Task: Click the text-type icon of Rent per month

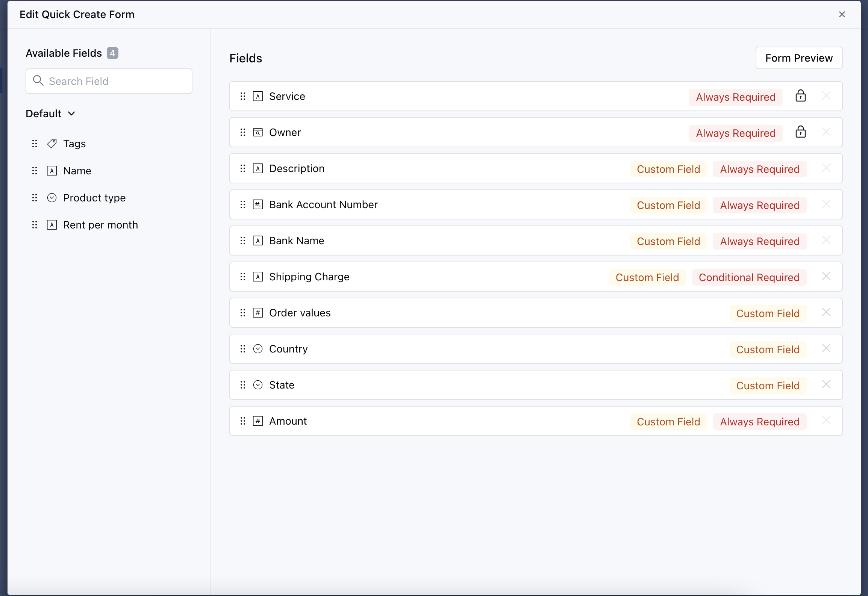Action: 52,225
